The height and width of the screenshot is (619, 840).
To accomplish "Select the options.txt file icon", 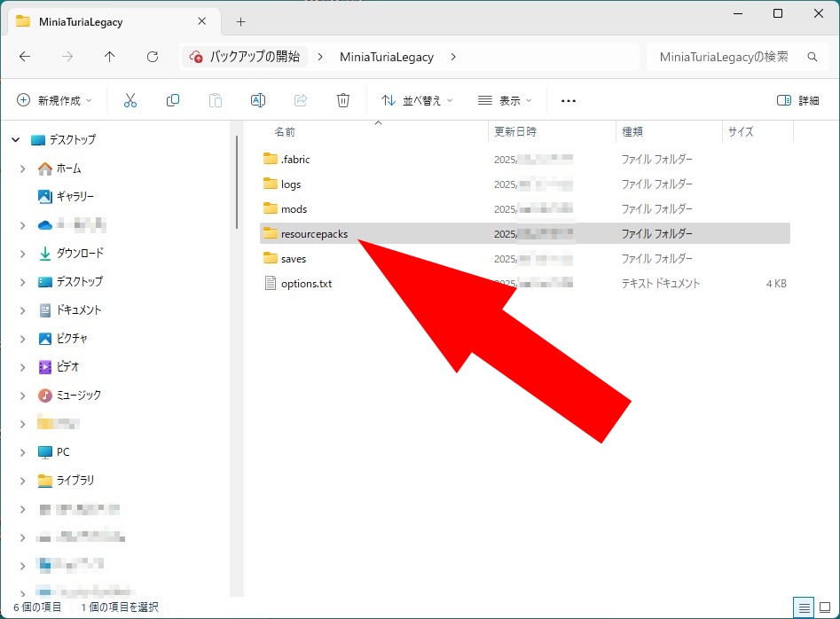I will 271,283.
